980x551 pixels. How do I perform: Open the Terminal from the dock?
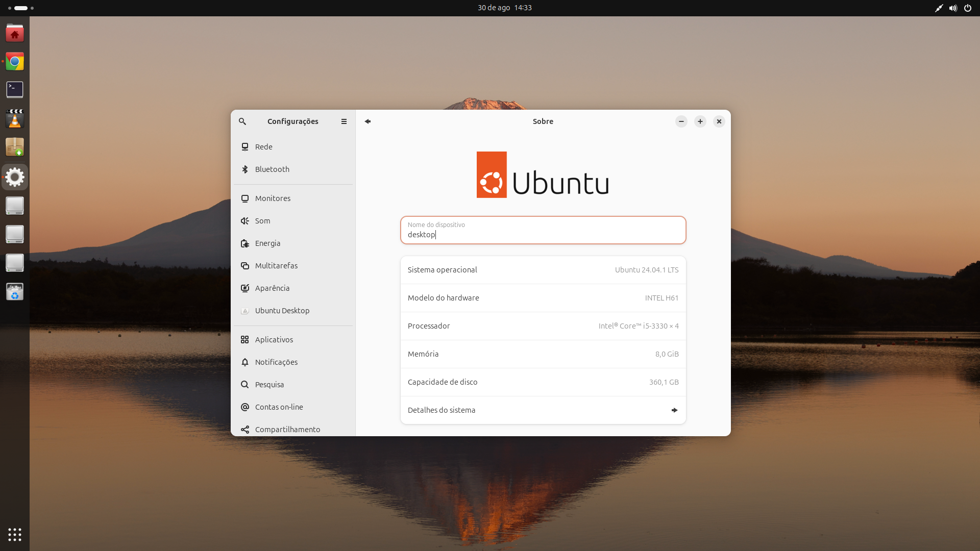tap(15, 90)
